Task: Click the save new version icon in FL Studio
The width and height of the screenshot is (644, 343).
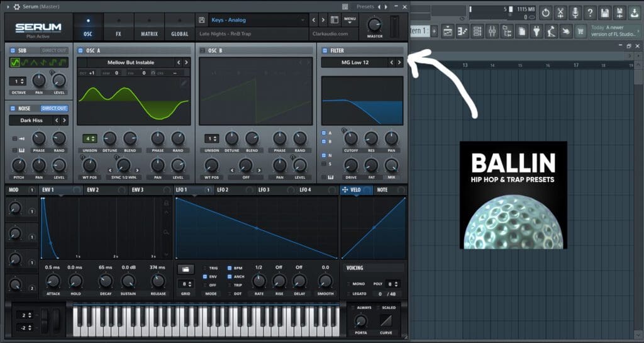Action: (x=619, y=13)
